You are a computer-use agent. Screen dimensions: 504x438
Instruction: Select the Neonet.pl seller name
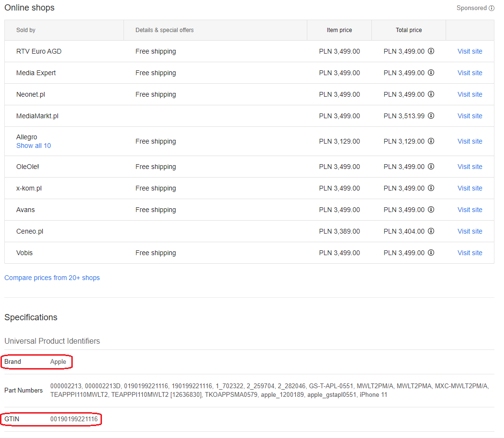[x=31, y=94]
